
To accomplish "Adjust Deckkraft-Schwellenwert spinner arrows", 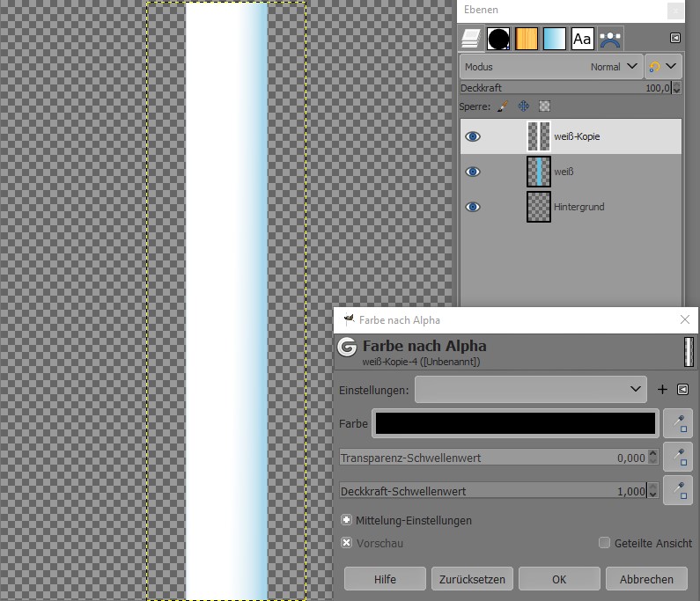I will click(x=652, y=491).
